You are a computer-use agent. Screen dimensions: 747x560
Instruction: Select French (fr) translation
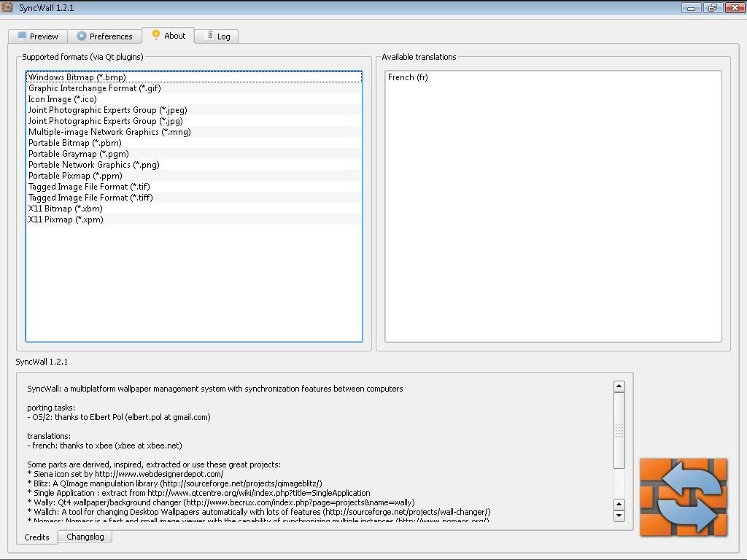point(553,77)
